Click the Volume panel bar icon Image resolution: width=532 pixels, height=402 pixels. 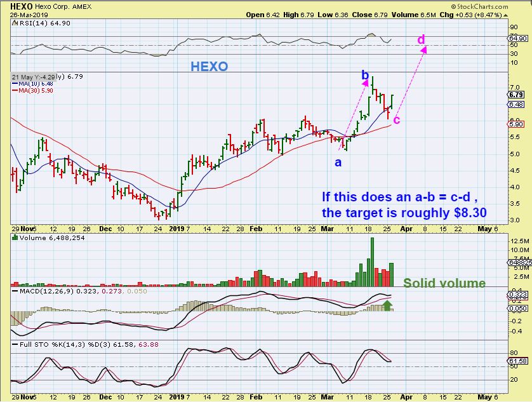click(15, 238)
